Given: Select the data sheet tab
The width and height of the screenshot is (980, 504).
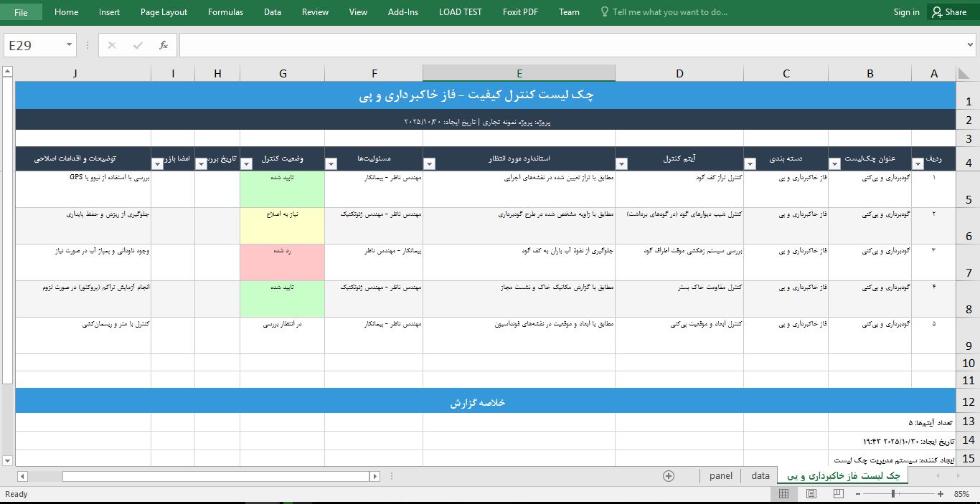Looking at the screenshot, I should coord(759,475).
